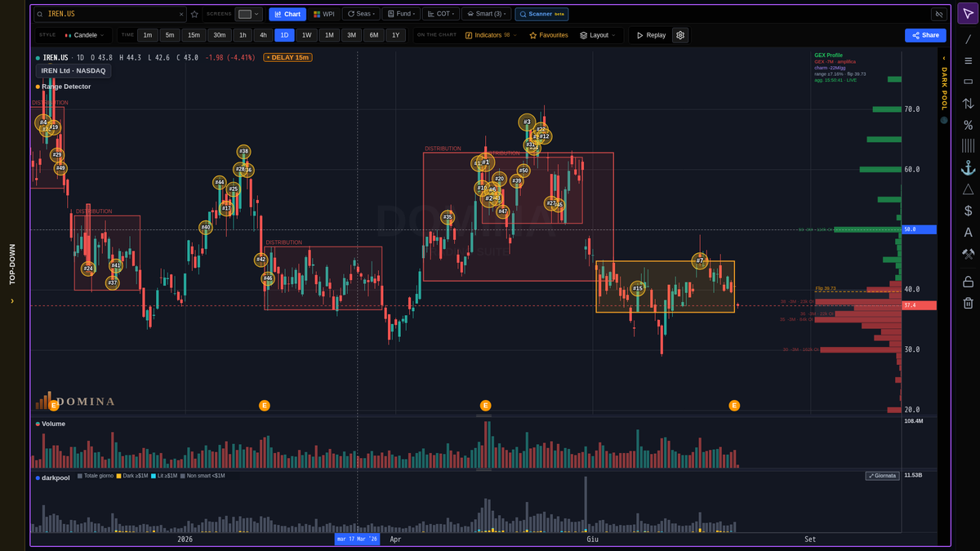Image resolution: width=980 pixels, height=551 pixels.
Task: Click the earnings marker E near April
Action: (485, 406)
